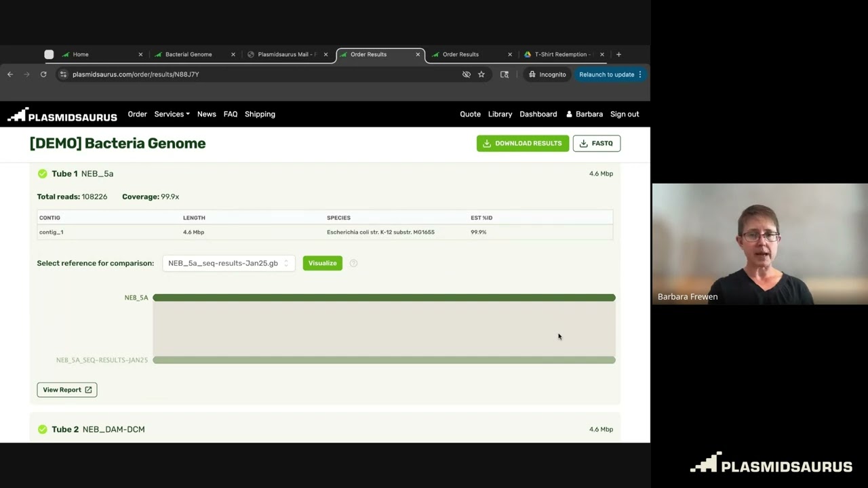Click Tube 1 green checkmark status icon
This screenshot has width=868, height=488.
tap(43, 174)
